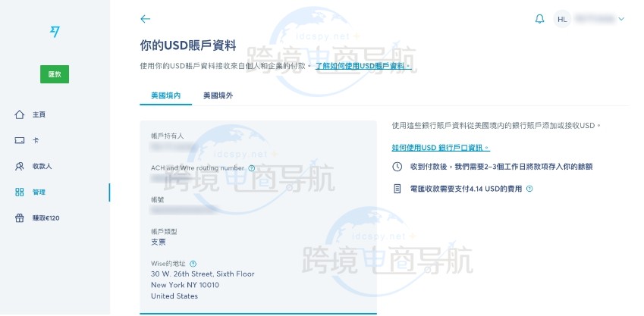
Task: Open 賺取€120 referral item
Action: (x=46, y=218)
